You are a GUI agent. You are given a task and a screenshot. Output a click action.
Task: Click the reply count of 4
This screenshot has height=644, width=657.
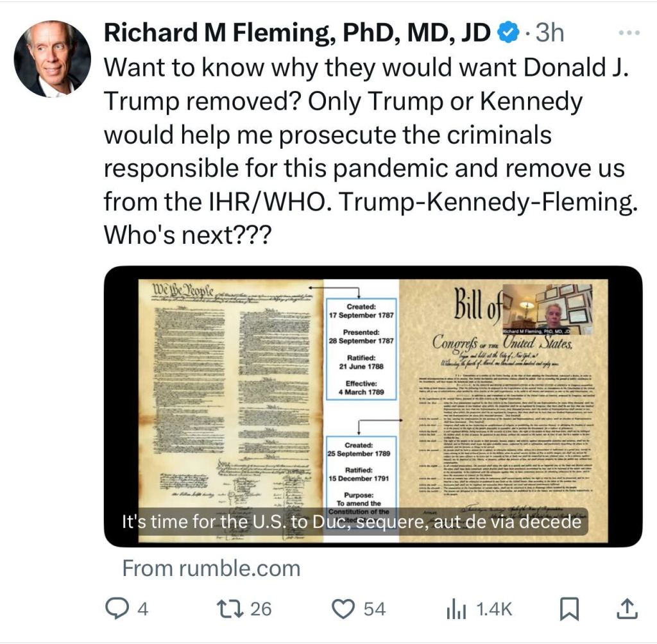142,608
